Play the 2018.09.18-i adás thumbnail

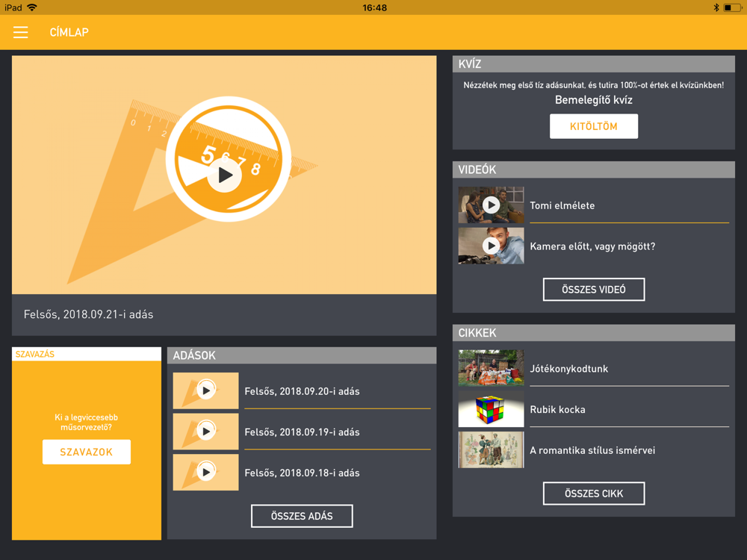(206, 473)
